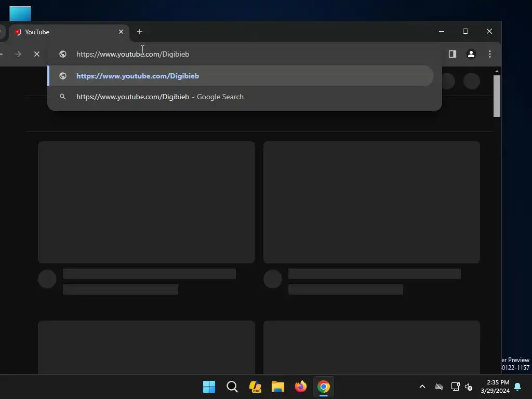532x399 pixels.
Task: Close the YouTube tab
Action: (x=121, y=32)
